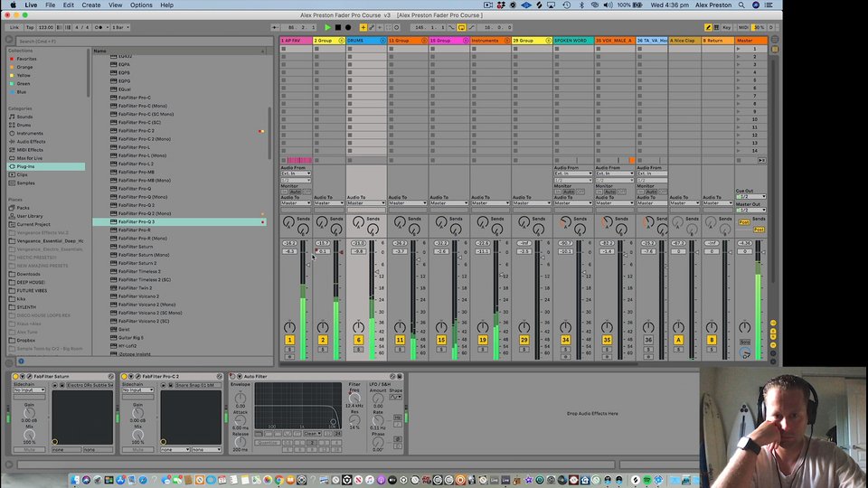Open the Max for Live category

29,158
